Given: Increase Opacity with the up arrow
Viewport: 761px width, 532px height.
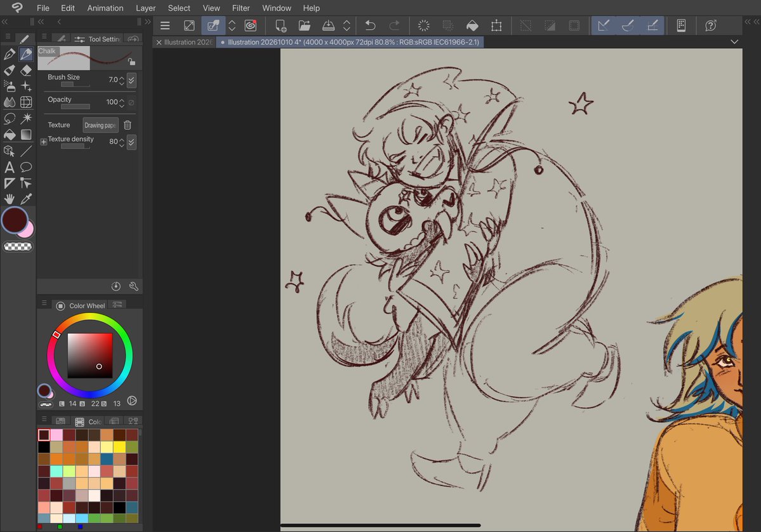Looking at the screenshot, I should coord(122,100).
